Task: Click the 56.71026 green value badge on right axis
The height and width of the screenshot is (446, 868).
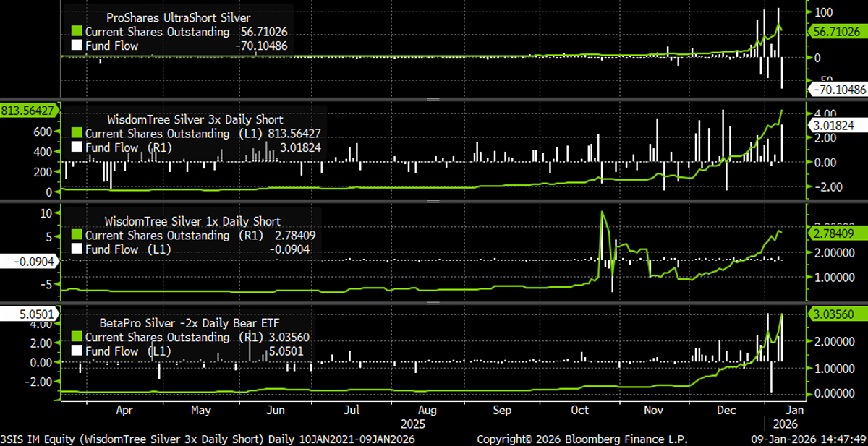Action: coord(839,32)
